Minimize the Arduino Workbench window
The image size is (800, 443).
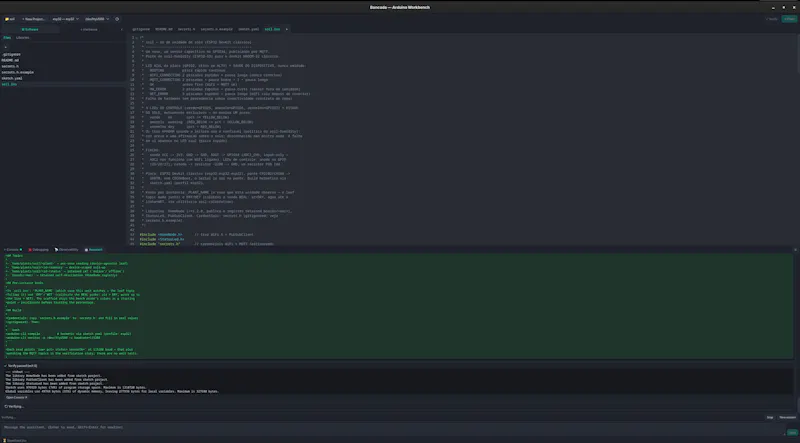(x=773, y=7)
